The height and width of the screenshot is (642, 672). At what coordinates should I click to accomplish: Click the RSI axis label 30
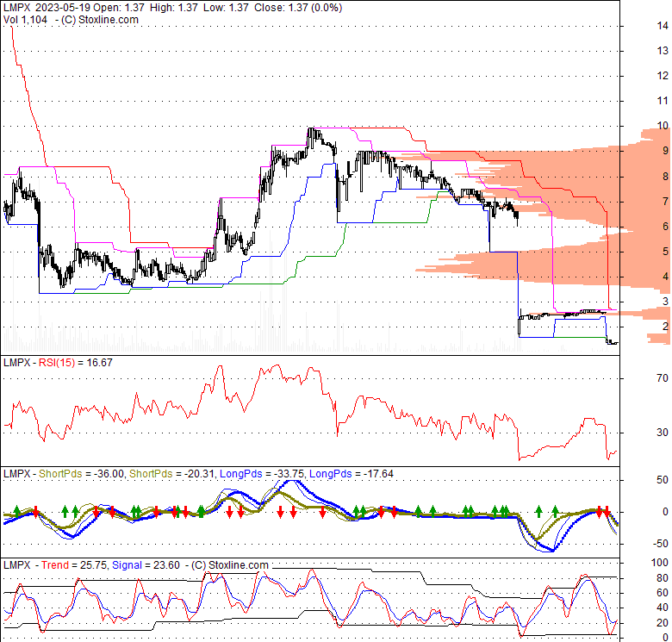click(x=663, y=433)
